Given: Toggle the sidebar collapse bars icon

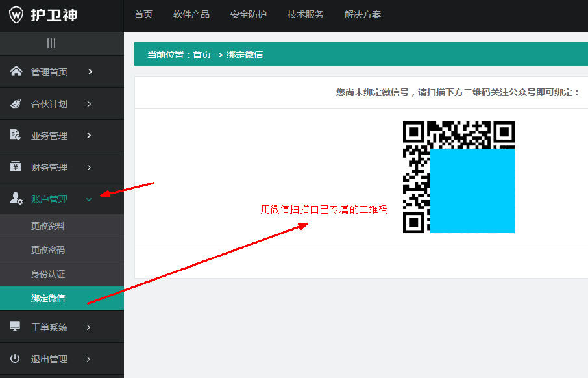Looking at the screenshot, I should coord(51,44).
